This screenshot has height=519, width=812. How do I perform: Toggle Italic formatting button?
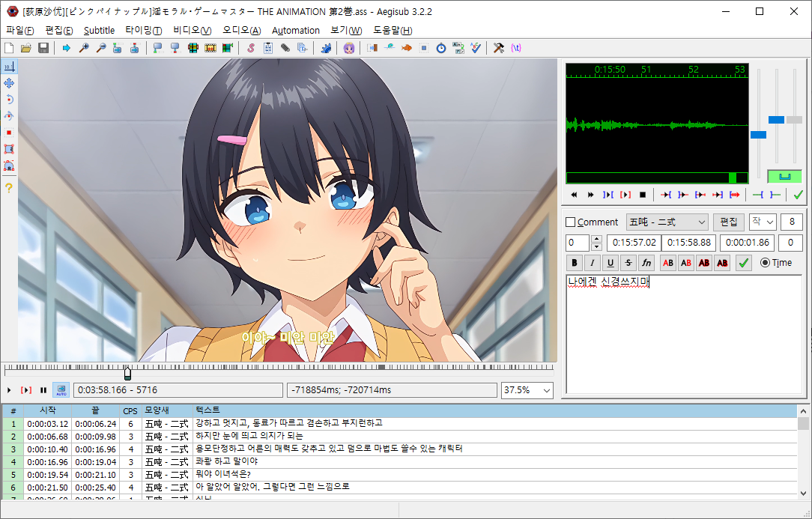593,263
